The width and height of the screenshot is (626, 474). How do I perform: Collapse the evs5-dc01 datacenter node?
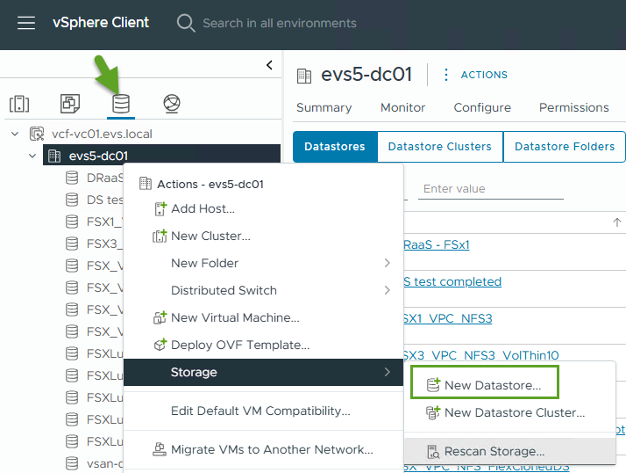pyautogui.click(x=33, y=155)
